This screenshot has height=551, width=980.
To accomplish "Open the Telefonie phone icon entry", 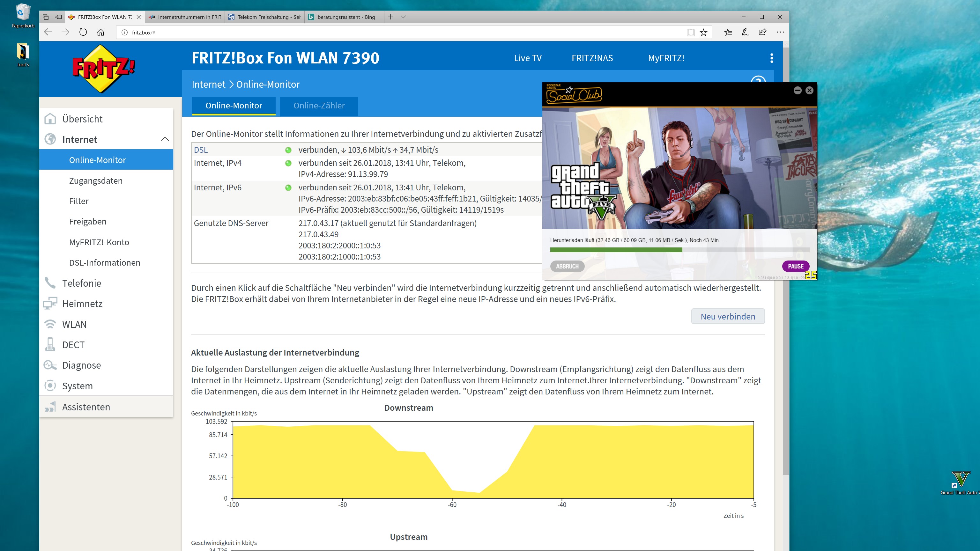I will (50, 283).
